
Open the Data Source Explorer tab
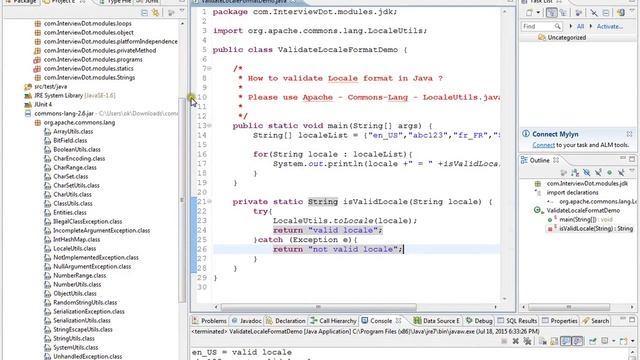click(x=437, y=321)
